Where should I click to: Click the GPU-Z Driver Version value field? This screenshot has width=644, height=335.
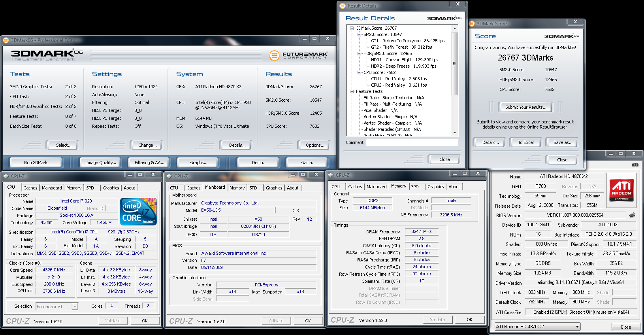(x=580, y=282)
